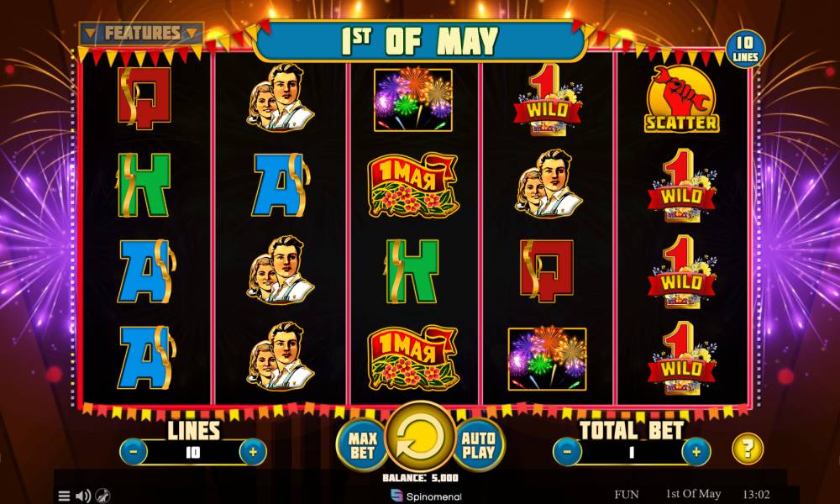Decrease the number of lines
This screenshot has height=504, width=840.
134,452
